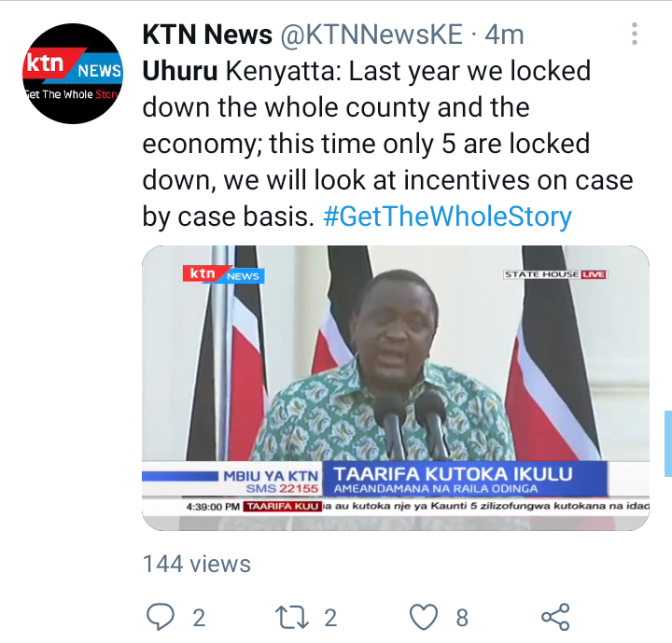
Task: Like the tweet with heart icon
Action: pos(424,617)
